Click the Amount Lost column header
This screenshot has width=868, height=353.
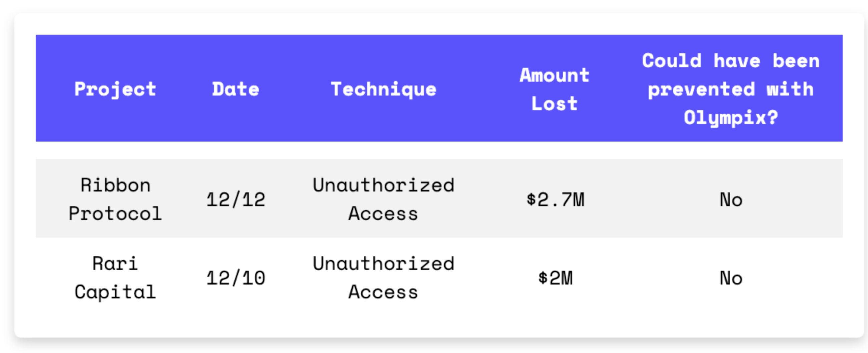click(555, 89)
